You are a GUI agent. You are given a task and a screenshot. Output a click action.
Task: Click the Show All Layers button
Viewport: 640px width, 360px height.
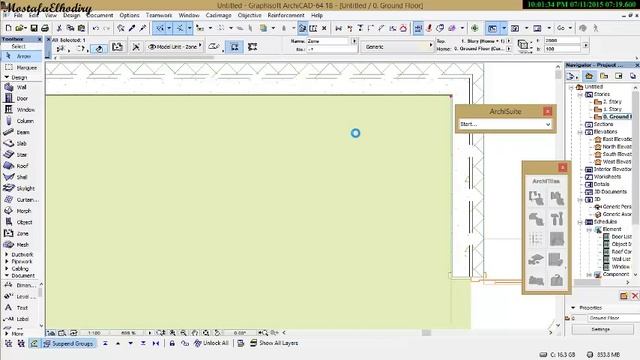tap(274, 343)
